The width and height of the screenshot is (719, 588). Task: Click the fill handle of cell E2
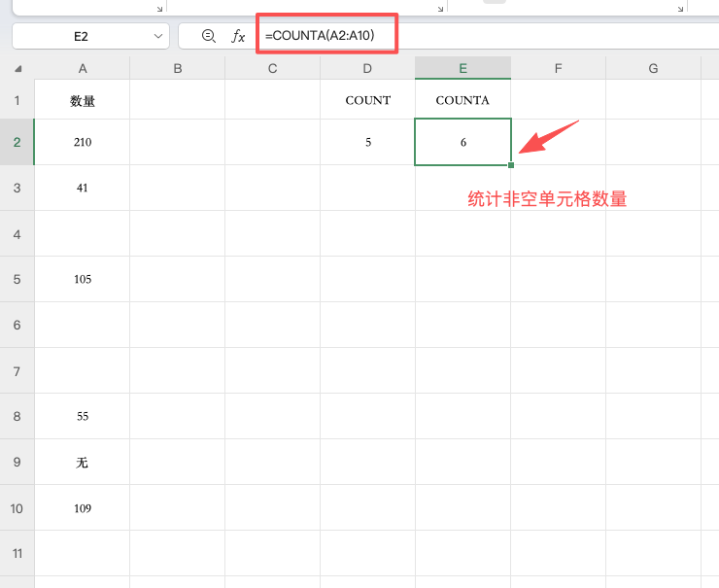[x=511, y=164]
